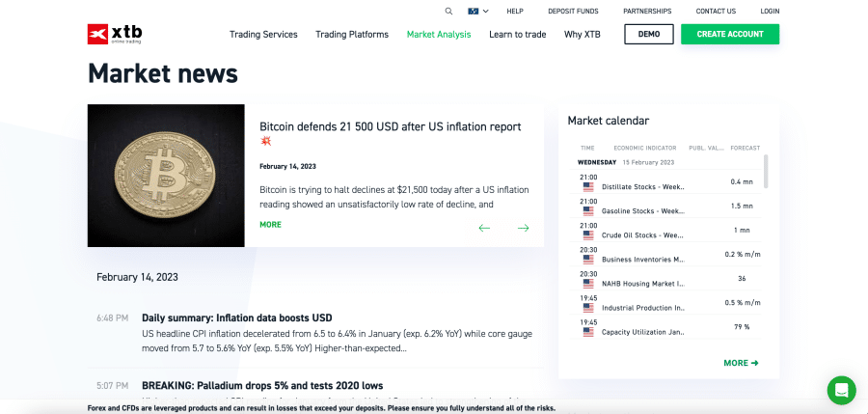The image size is (868, 414).
Task: Go to previous featured news arrow
Action: tap(484, 228)
